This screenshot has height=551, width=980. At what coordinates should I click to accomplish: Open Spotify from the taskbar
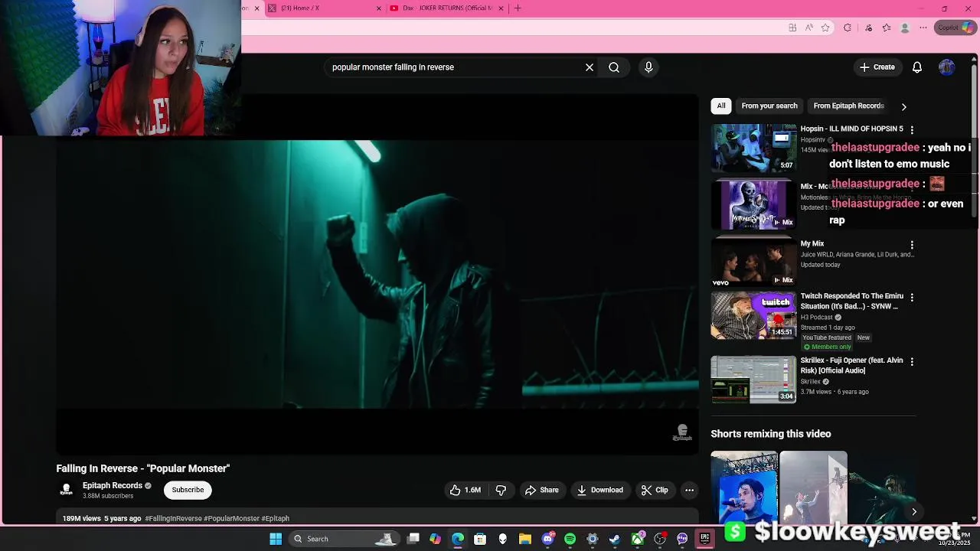pyautogui.click(x=570, y=539)
